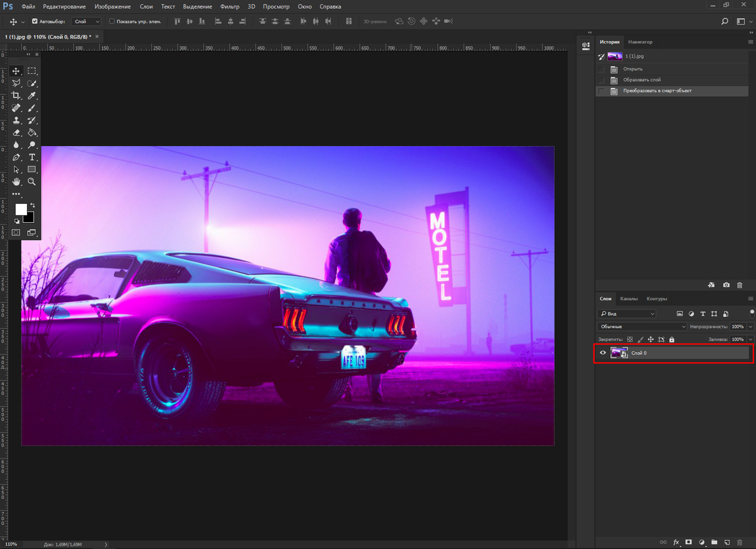Toggle Quick Mask mode
The image size is (756, 549).
pos(16,232)
